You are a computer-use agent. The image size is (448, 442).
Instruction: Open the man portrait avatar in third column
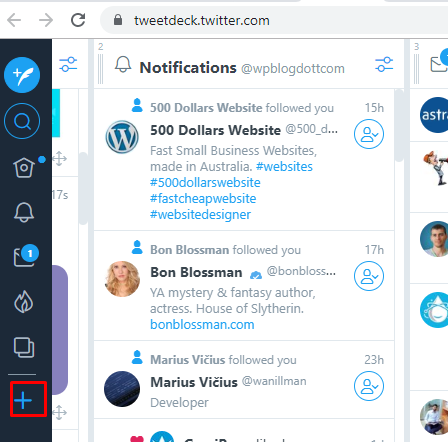[x=434, y=239]
